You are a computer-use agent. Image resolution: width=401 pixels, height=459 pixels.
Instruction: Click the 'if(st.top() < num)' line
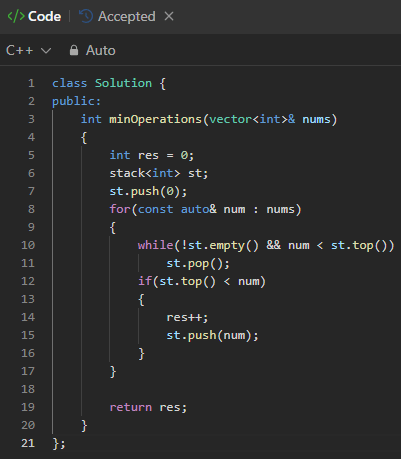(202, 282)
